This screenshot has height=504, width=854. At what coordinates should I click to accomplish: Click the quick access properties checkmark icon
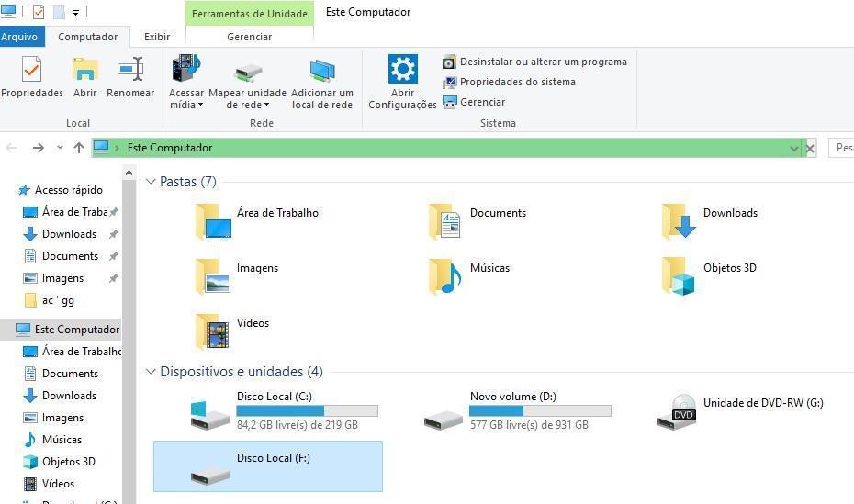[x=39, y=11]
